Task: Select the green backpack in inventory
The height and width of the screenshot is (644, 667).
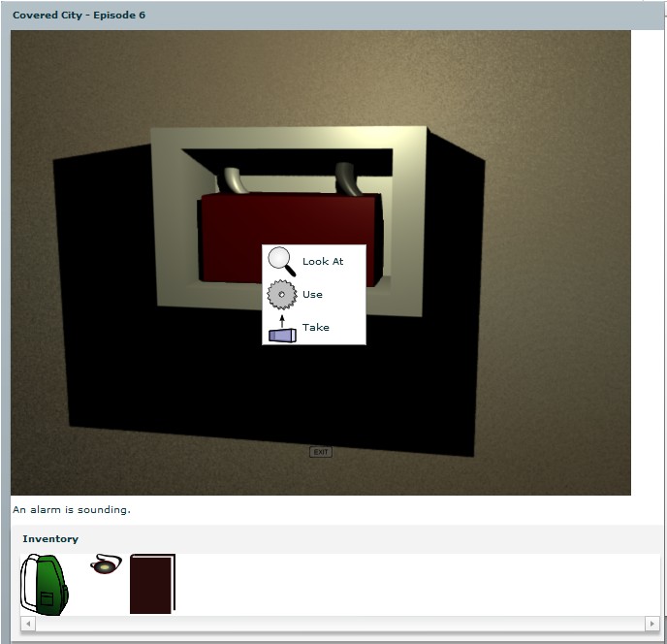Action: (45, 585)
